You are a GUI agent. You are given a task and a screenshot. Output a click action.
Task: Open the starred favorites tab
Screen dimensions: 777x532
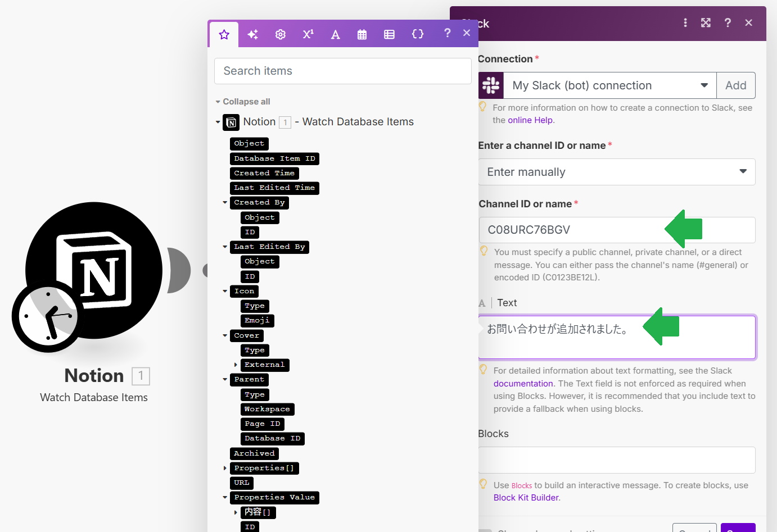pyautogui.click(x=224, y=34)
